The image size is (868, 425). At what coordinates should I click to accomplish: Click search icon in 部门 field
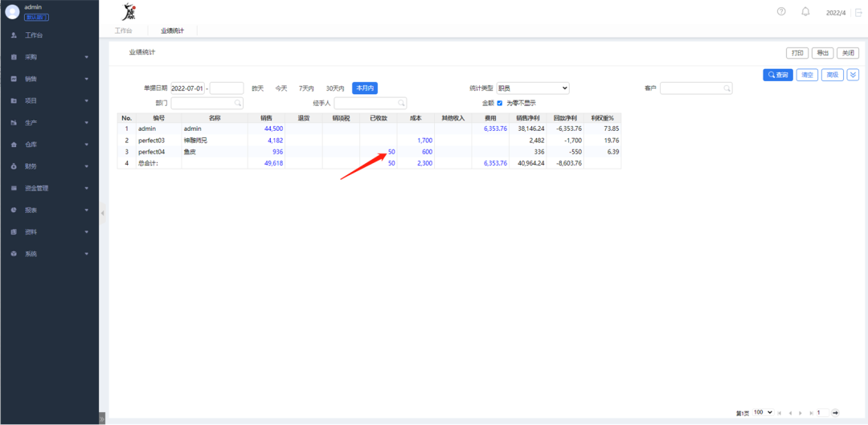pos(238,103)
